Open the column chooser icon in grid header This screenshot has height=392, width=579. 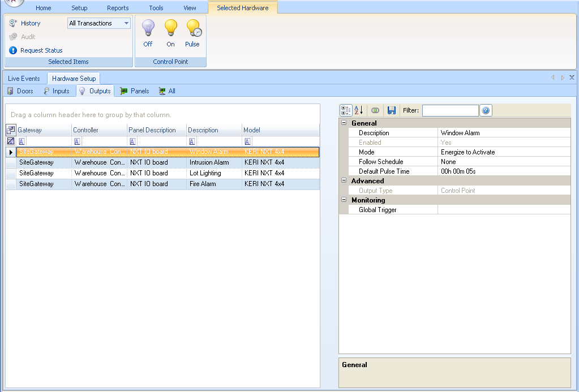11,130
